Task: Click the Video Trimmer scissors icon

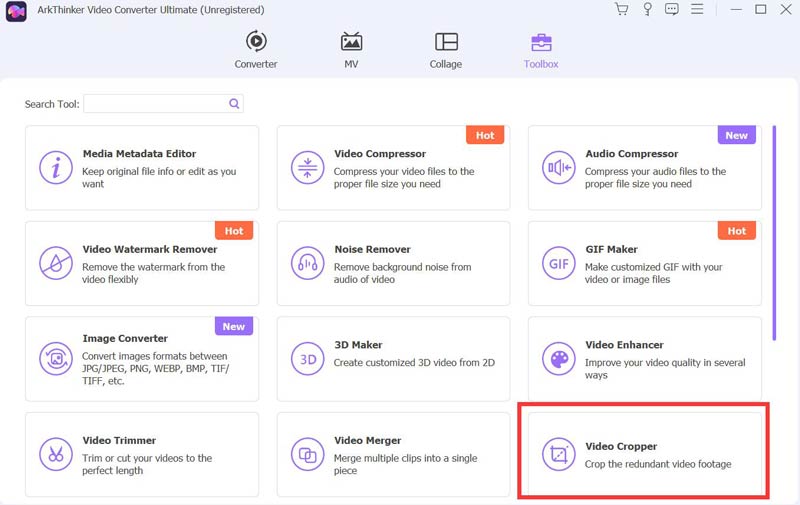Action: pyautogui.click(x=56, y=454)
